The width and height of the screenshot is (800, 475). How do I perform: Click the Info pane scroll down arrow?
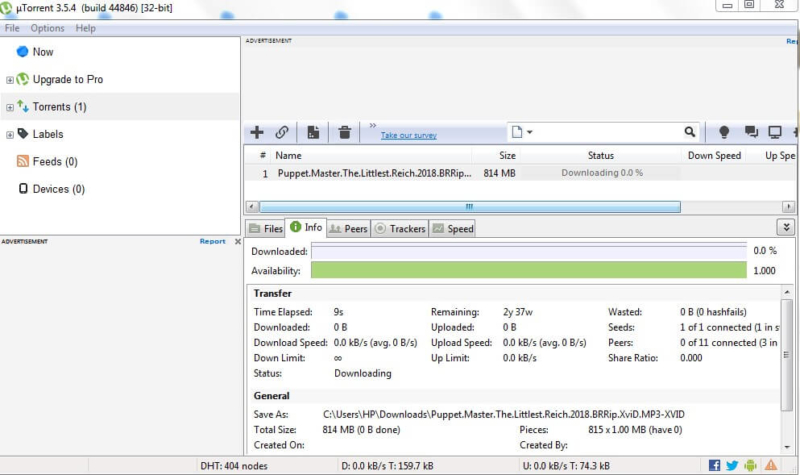pos(786,446)
